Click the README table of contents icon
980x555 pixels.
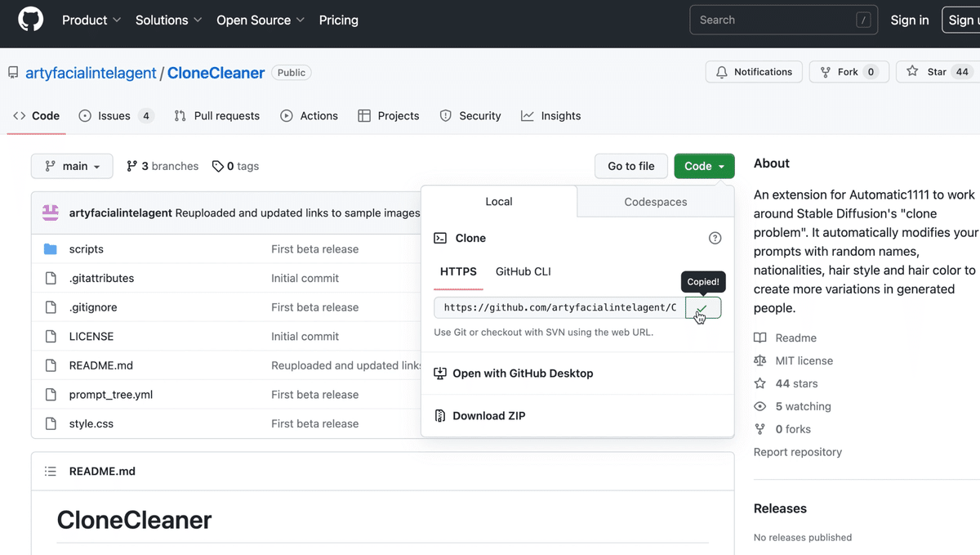click(x=51, y=472)
